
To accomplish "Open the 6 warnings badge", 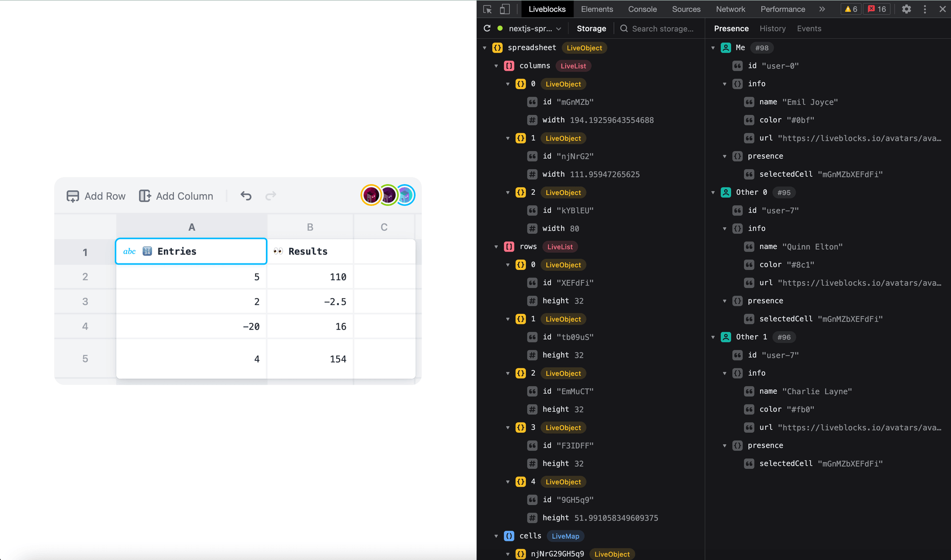I will point(850,9).
